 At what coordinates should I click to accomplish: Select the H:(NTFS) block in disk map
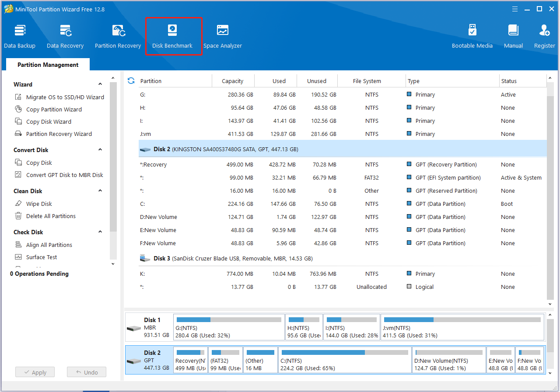point(304,327)
